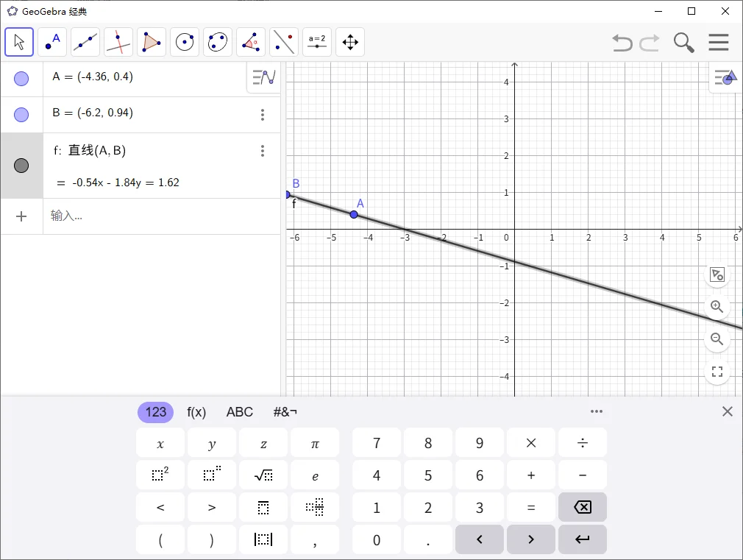Switch to the 123 keyboard tab
Viewport: 743px width, 560px height.
(155, 412)
